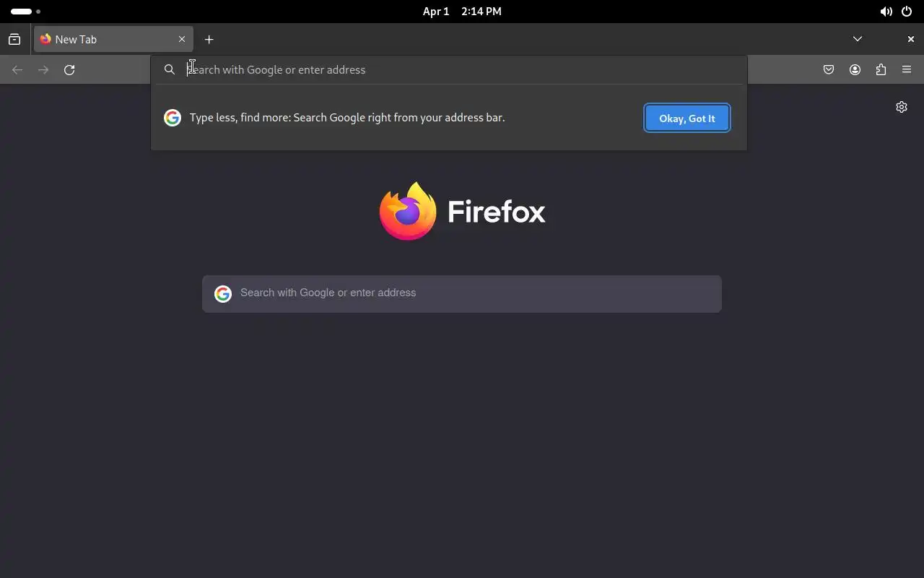924x578 pixels.
Task: Open the clock showing Apr 1 2:14 PM
Action: [x=462, y=12]
